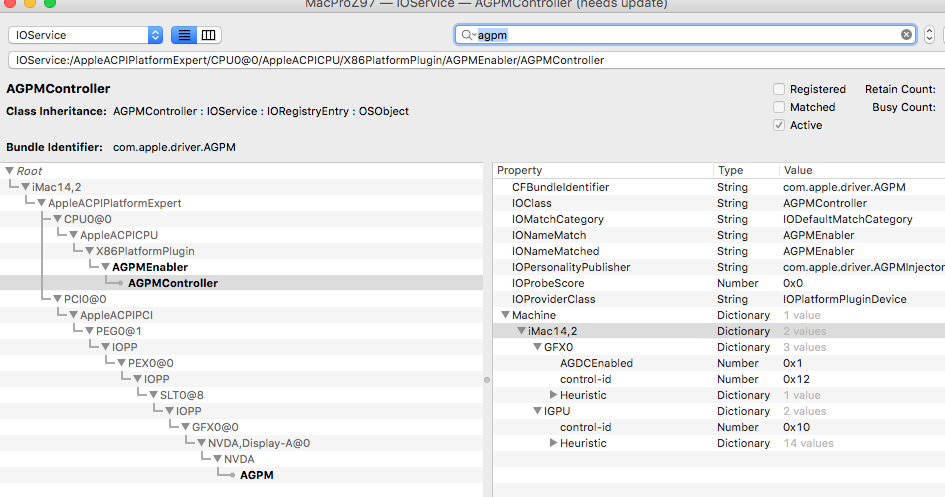Clear the agpm search text
This screenshot has width=945, height=497.
click(906, 35)
